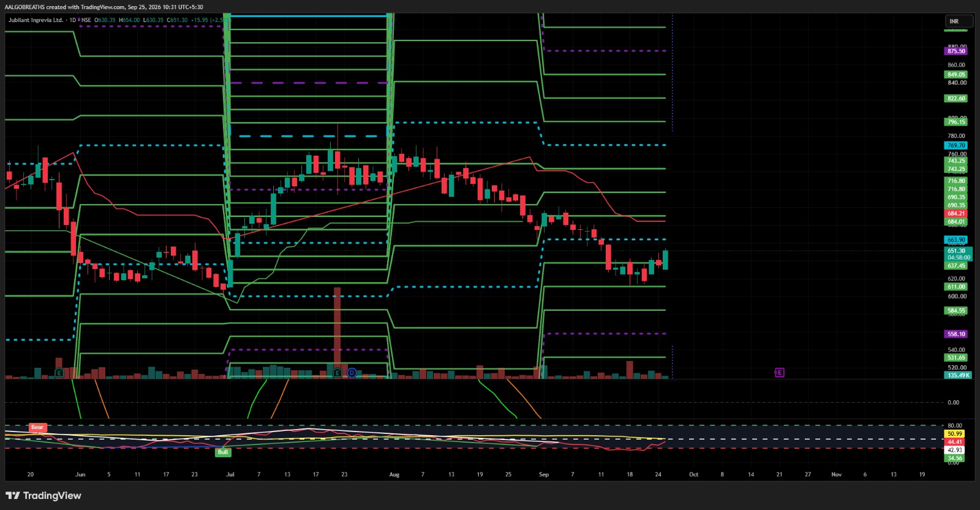Image resolution: width=980 pixels, height=510 pixels.
Task: Click the yellow 50.99 indicator value
Action: pyautogui.click(x=954, y=434)
